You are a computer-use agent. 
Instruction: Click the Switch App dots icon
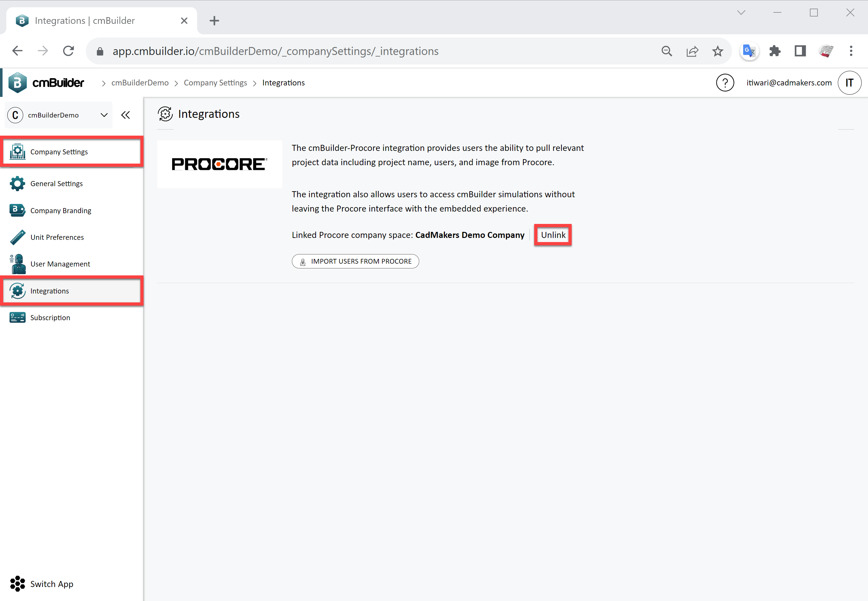pyautogui.click(x=18, y=584)
